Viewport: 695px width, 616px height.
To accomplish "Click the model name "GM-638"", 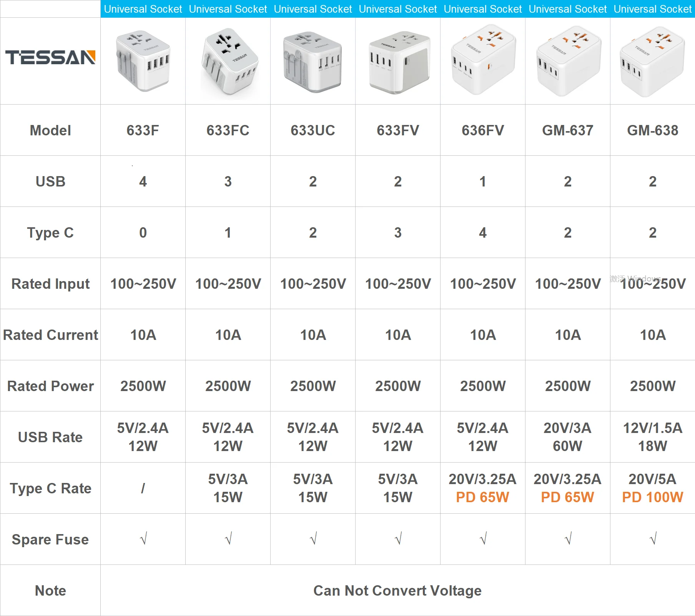I will pyautogui.click(x=653, y=130).
